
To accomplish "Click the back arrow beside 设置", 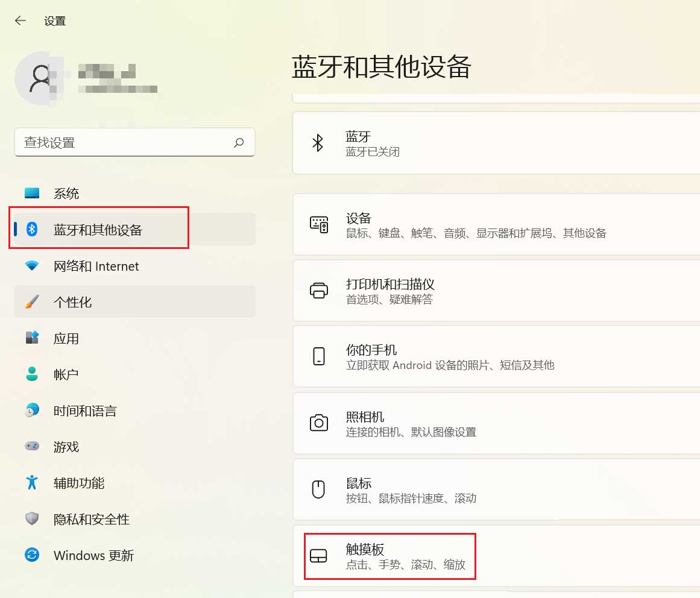I will [20, 20].
